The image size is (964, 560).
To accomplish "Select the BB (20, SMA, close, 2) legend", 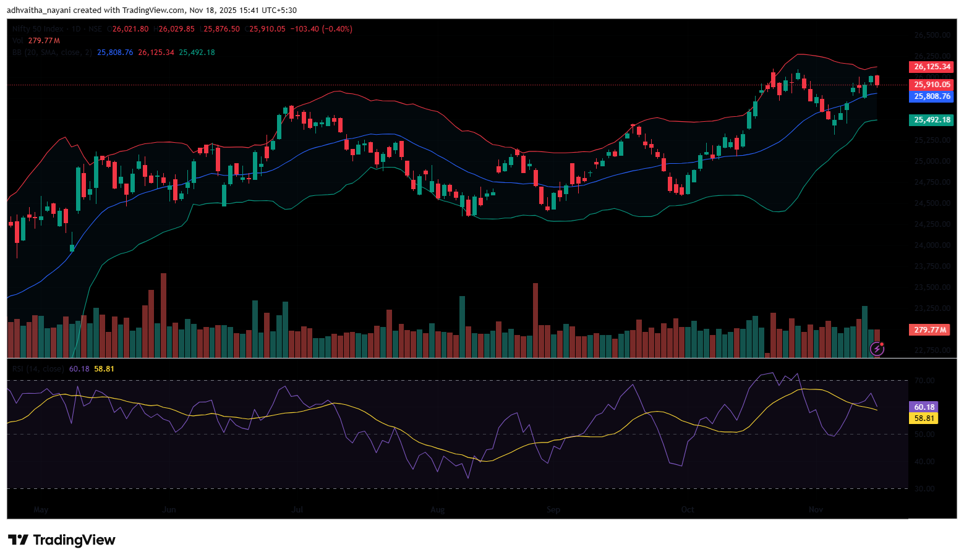I will (52, 53).
